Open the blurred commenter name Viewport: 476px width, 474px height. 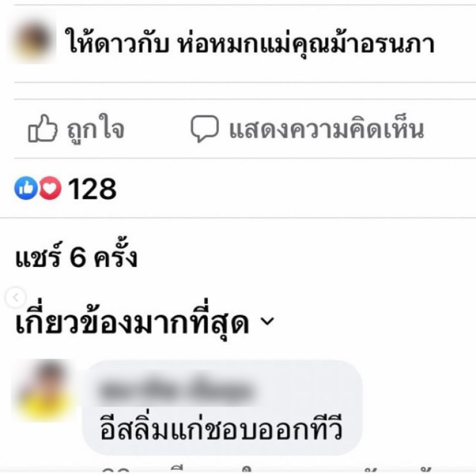(176, 390)
